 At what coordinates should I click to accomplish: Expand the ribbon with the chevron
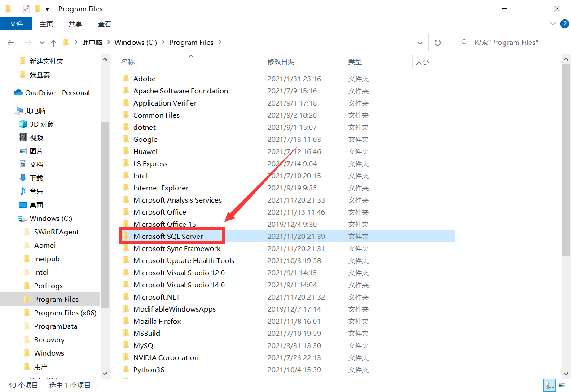pyautogui.click(x=553, y=24)
